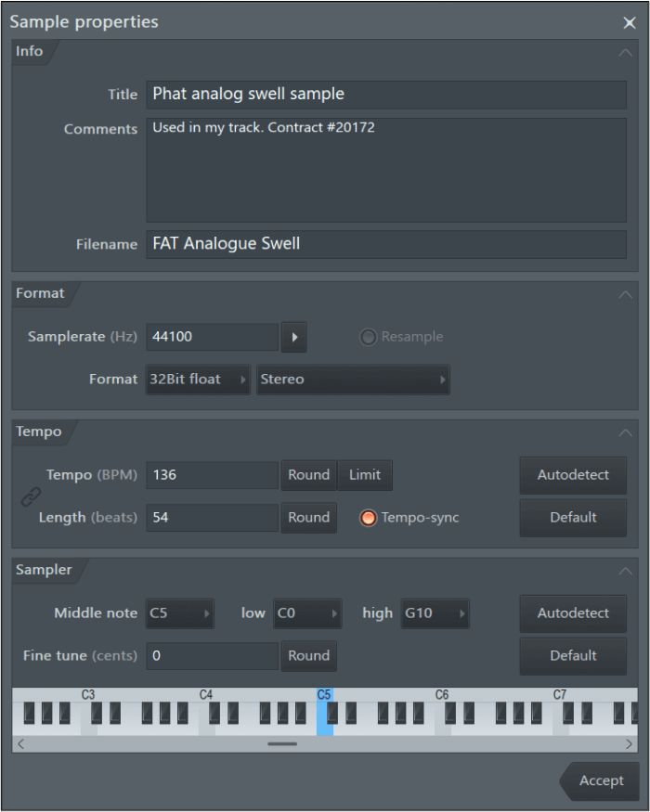
Task: Click the arrow button next to Samplerate
Action: (293, 337)
